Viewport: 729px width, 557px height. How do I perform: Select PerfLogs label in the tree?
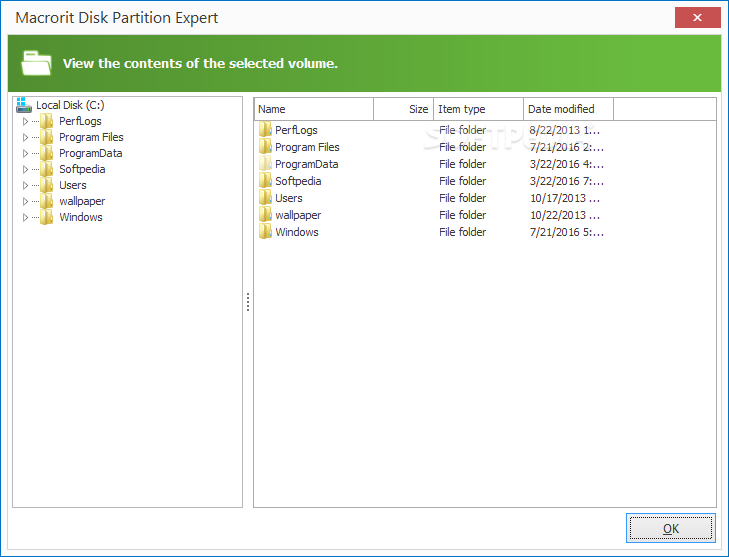pos(80,121)
